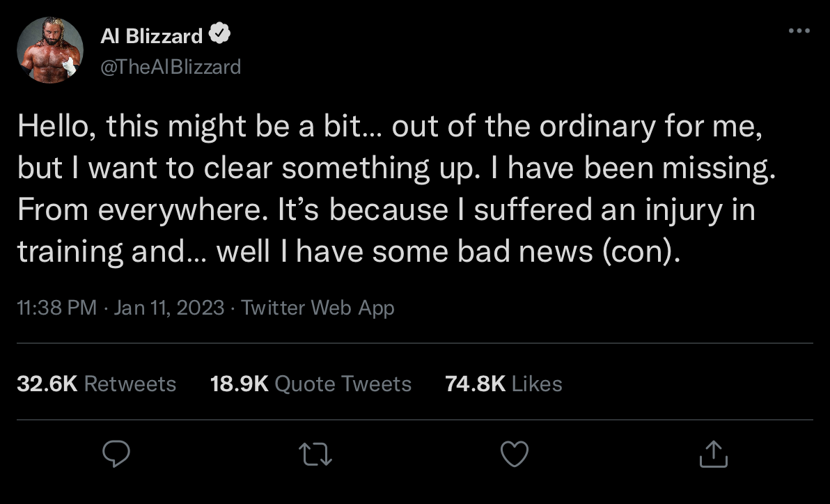Show the 74.8K Likes list
This screenshot has width=830, height=504.
tap(503, 384)
